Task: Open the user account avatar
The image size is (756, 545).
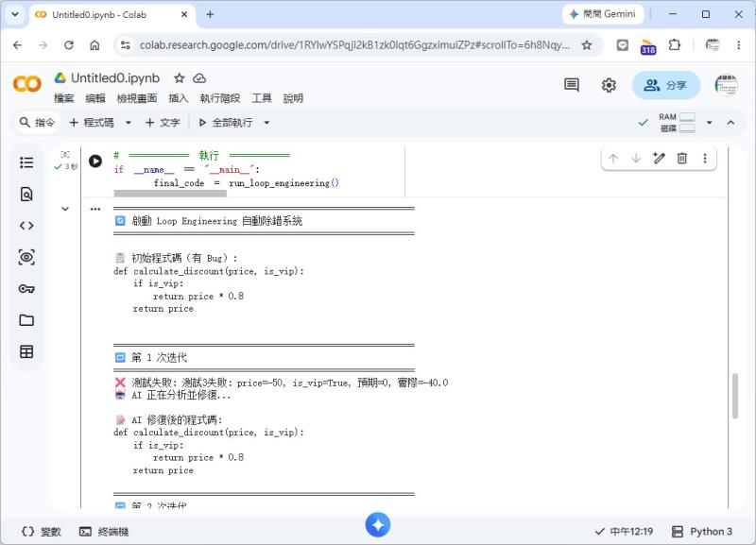Action: pyautogui.click(x=726, y=85)
